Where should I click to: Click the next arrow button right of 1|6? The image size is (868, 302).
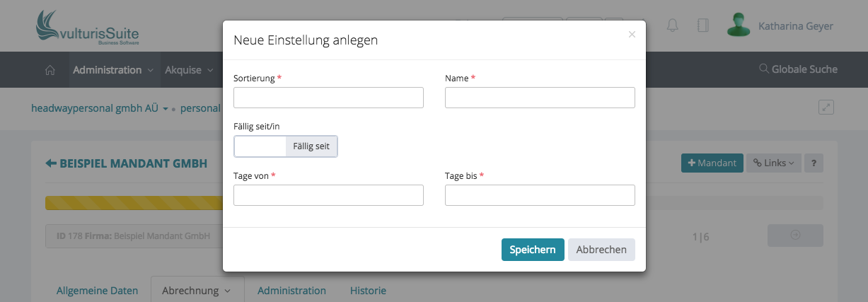(x=795, y=236)
